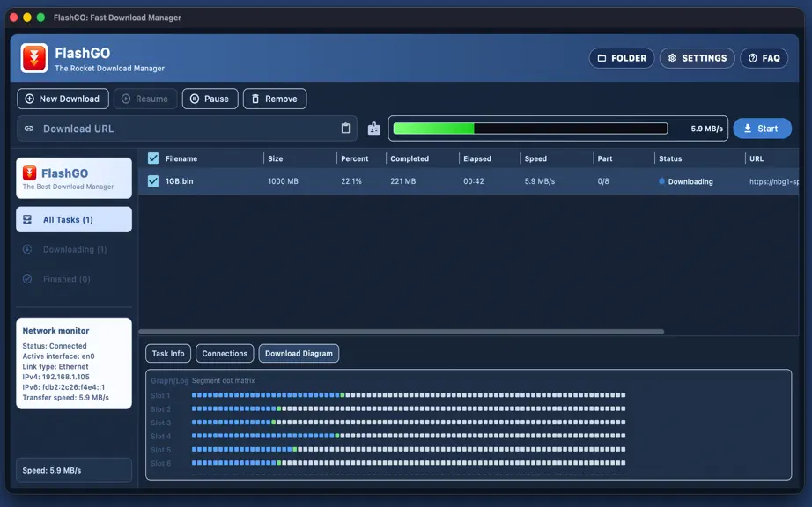Click the IPv4: 192.168.1.105 line
This screenshot has width=812, height=507.
pos(56,377)
